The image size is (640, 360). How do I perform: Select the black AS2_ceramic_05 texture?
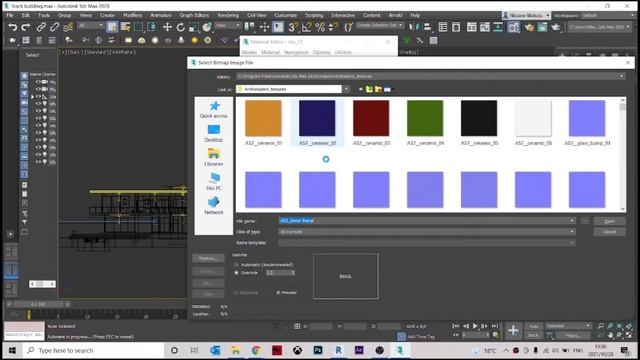pyautogui.click(x=479, y=123)
